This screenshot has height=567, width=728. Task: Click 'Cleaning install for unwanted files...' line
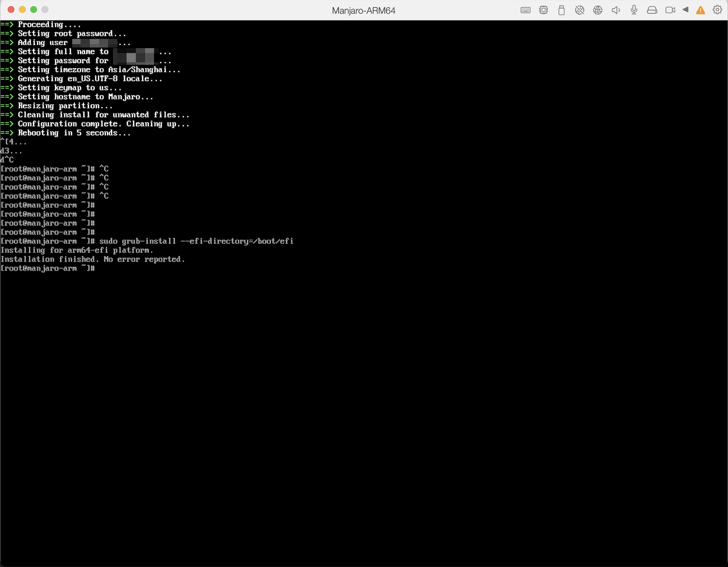click(x=95, y=115)
